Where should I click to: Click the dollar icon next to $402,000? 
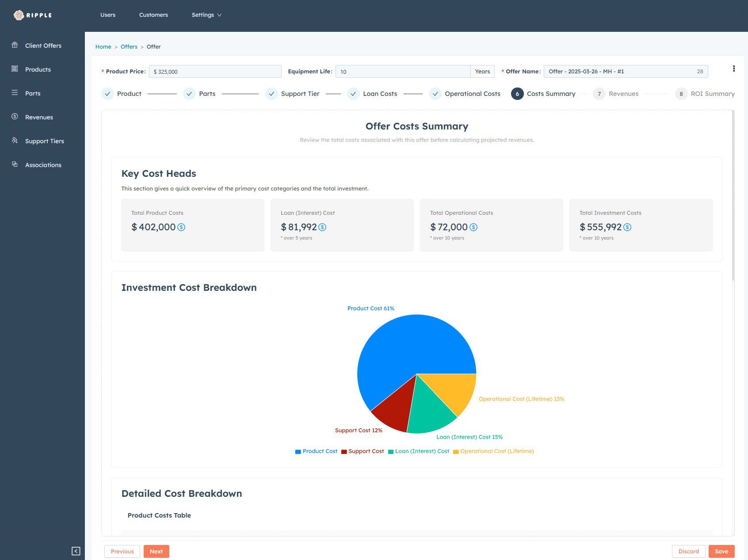click(181, 227)
